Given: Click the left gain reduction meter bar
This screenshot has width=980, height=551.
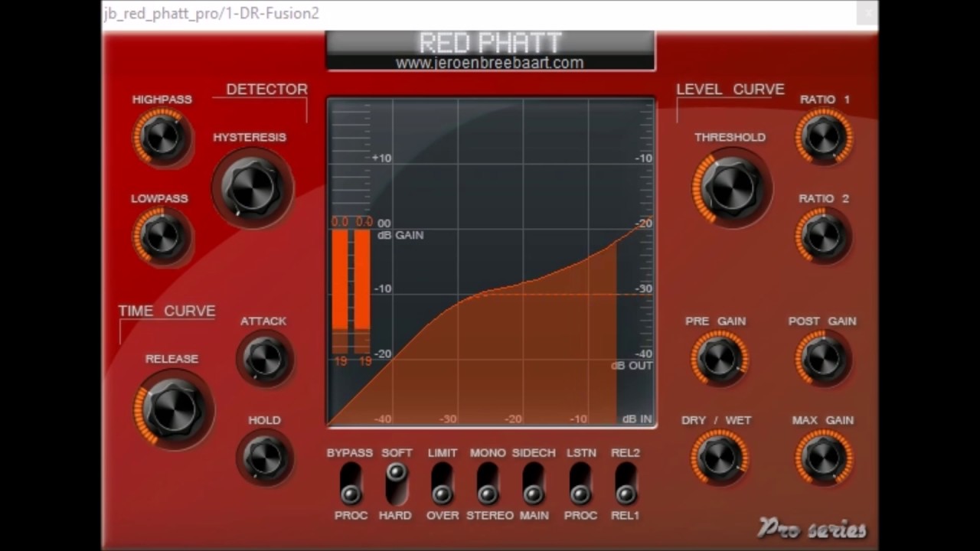Looking at the screenshot, I should [340, 292].
